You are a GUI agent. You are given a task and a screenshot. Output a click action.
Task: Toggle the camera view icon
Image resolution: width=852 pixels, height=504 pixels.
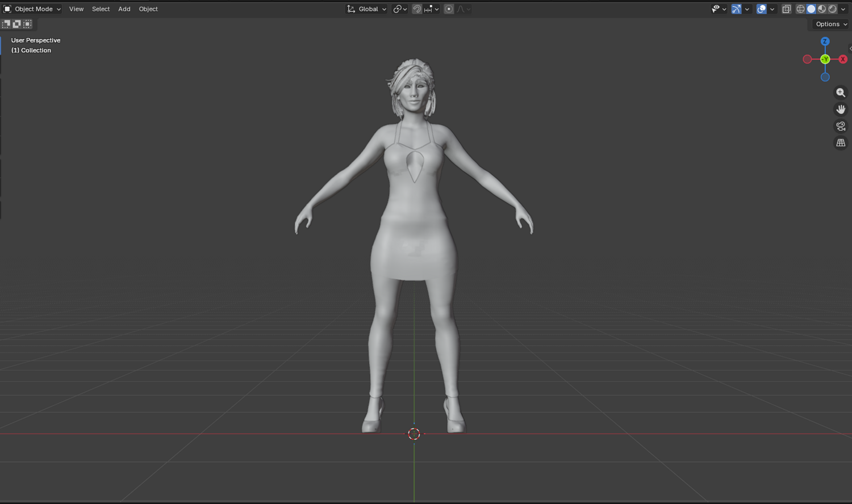841,126
